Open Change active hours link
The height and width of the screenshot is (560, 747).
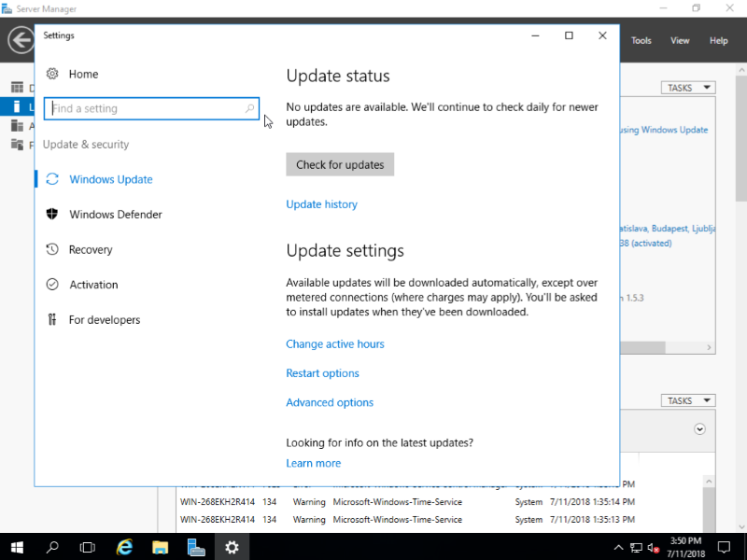335,343
